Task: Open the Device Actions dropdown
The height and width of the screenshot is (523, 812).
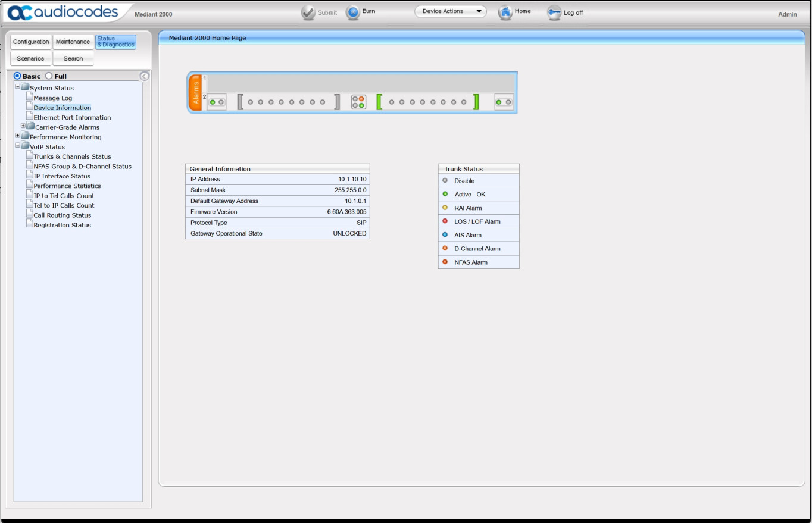Action: tap(451, 11)
